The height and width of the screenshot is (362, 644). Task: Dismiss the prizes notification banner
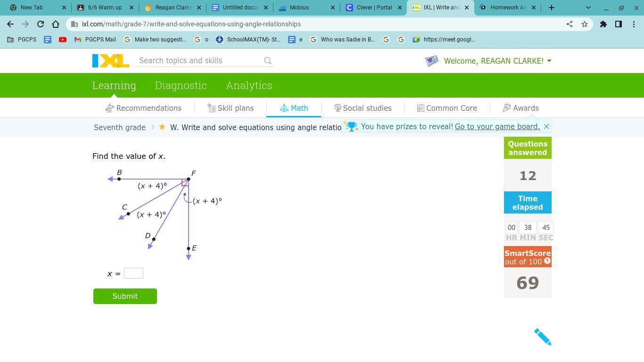pyautogui.click(x=546, y=126)
